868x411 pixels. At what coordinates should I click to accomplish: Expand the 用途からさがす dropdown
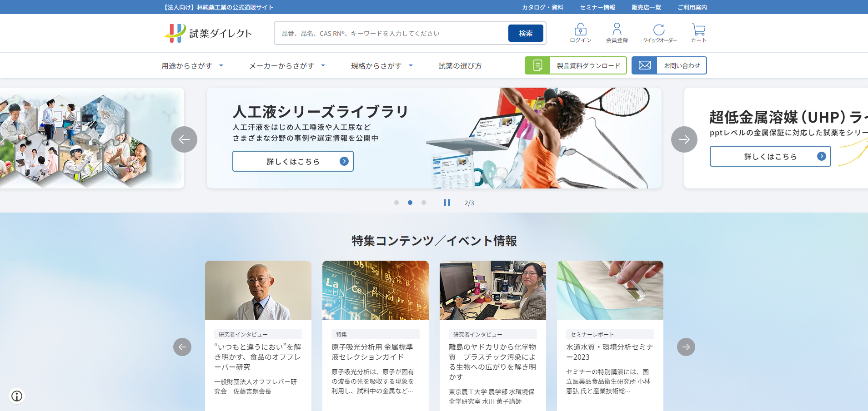tap(192, 66)
